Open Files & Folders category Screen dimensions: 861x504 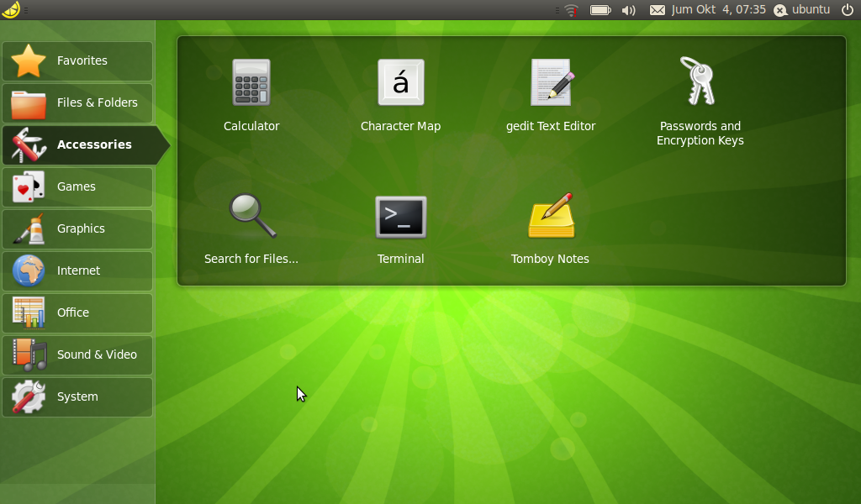[77, 103]
